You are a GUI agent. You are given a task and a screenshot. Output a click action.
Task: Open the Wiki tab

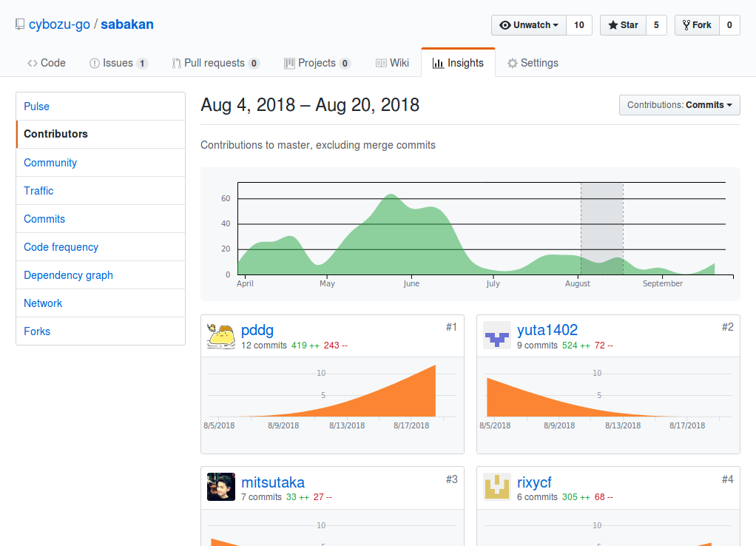[x=392, y=63]
